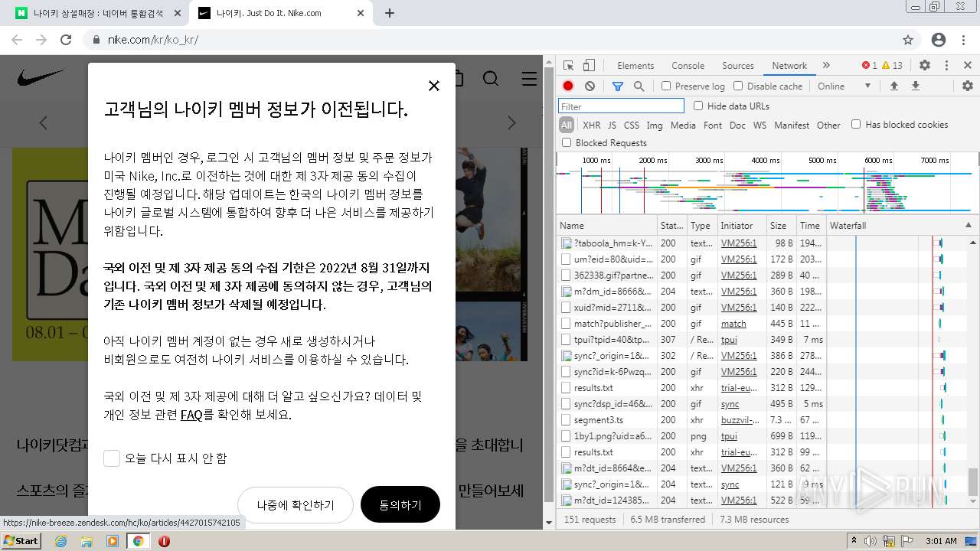Select the inspect element picker icon
Image resolution: width=980 pixels, height=551 pixels.
568,65
